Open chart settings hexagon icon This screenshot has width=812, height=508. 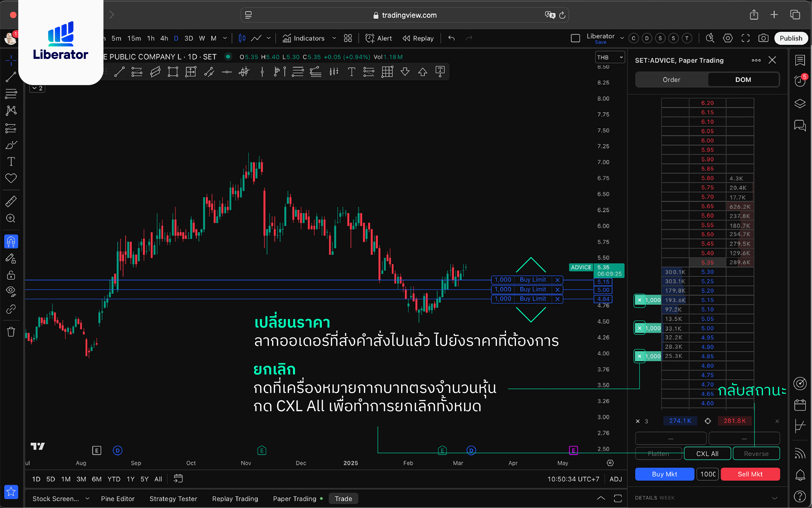[728, 38]
